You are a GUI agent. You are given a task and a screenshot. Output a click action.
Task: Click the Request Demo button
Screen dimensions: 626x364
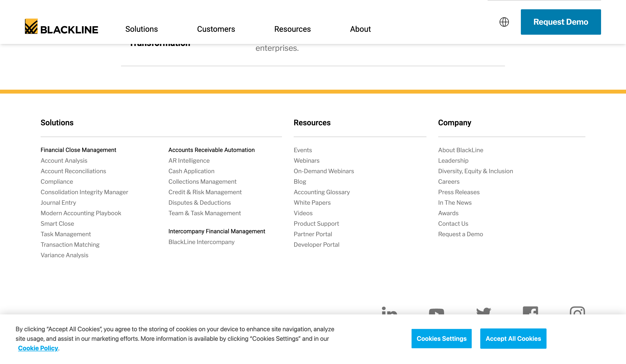click(x=561, y=22)
